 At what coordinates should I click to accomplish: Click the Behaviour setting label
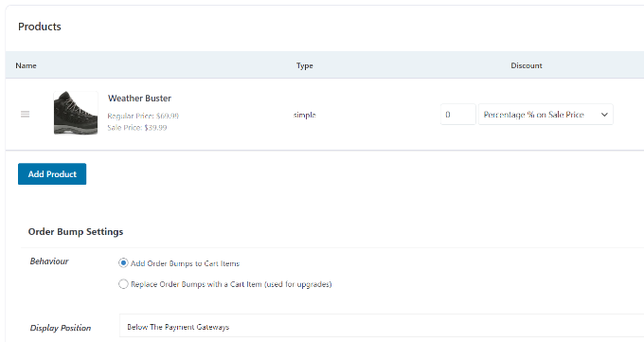(x=49, y=261)
